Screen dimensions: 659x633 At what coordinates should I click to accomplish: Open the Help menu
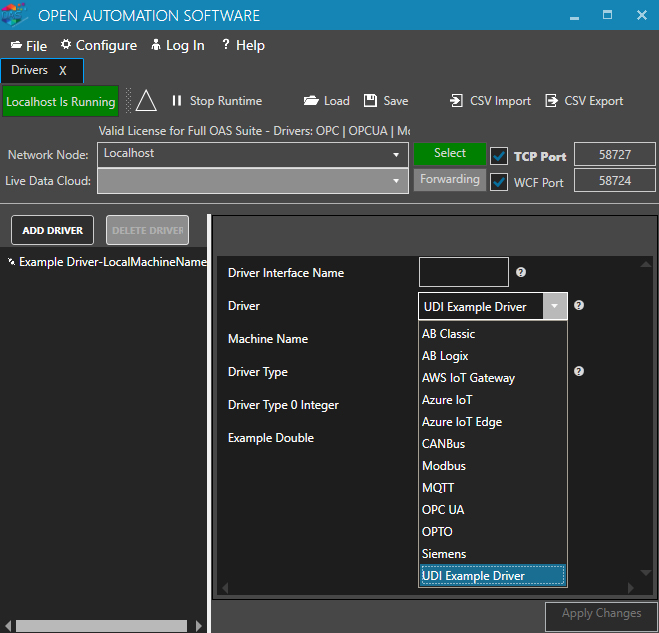pyautogui.click(x=243, y=45)
